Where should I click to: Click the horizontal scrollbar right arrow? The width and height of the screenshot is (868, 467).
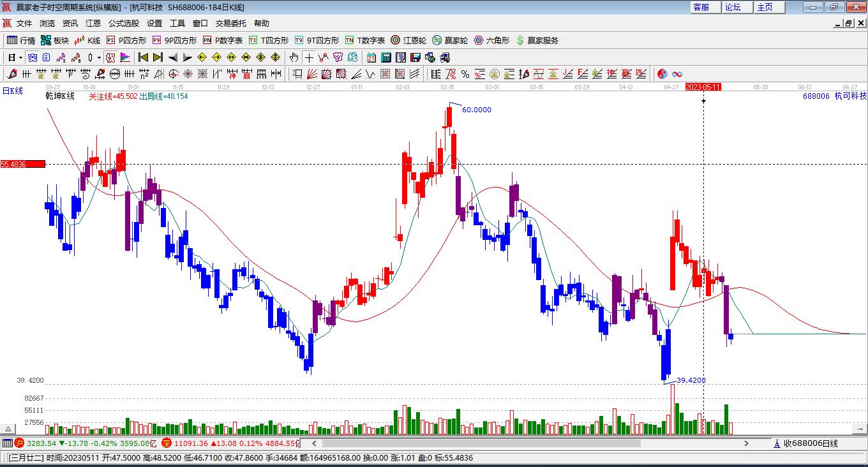click(x=746, y=443)
